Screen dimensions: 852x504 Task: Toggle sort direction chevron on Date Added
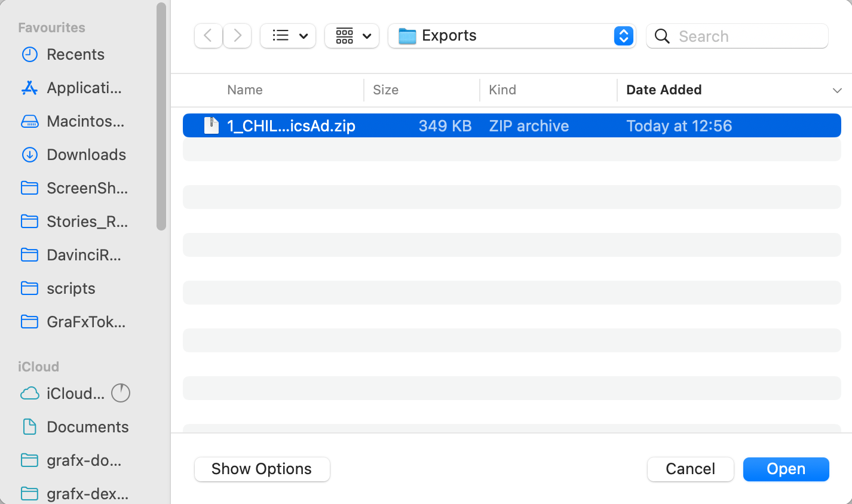(x=837, y=90)
